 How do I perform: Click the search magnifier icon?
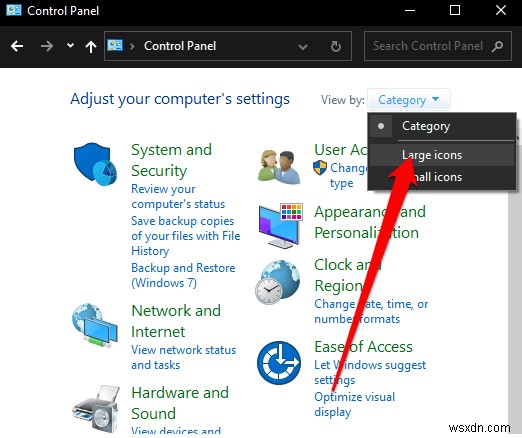(497, 46)
